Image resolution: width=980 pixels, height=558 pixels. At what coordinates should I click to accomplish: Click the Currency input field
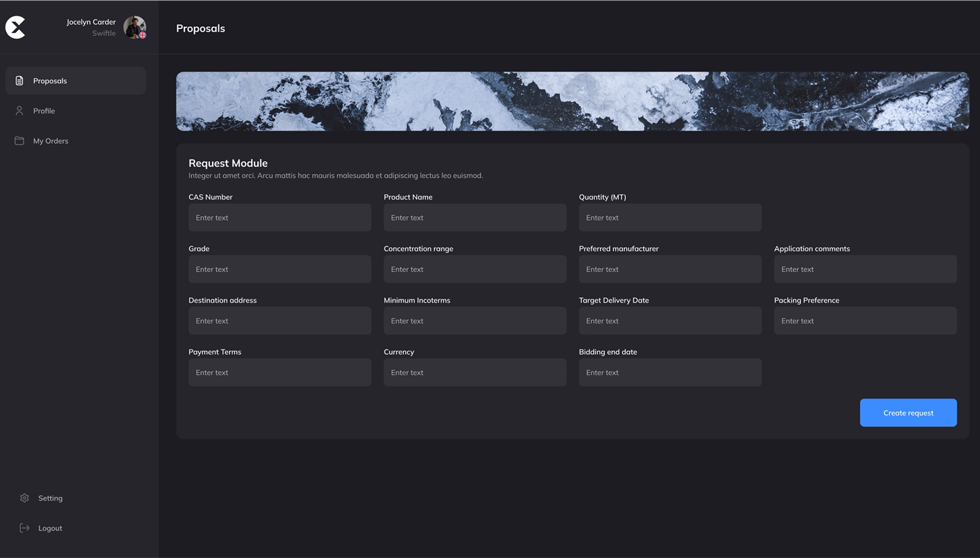(x=475, y=373)
